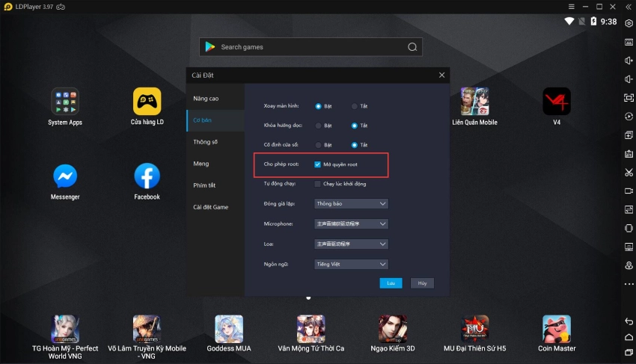Collapse sidebar with double chevron

pos(629,7)
